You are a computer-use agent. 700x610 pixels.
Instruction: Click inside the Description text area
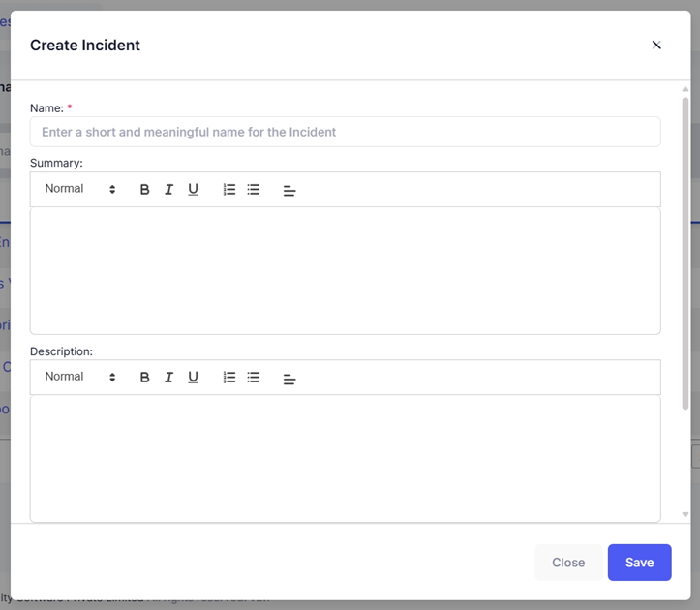pos(345,459)
